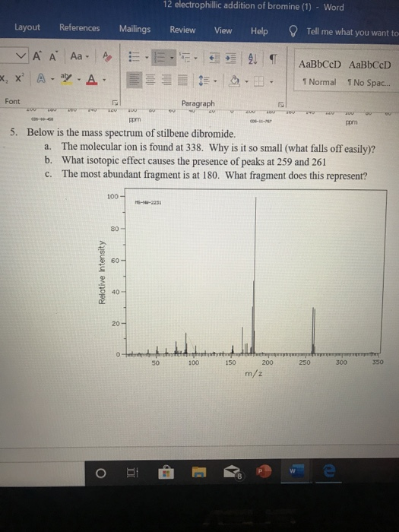Click Increase Indent icon
Screen dimensions: 399x532
coord(231,59)
